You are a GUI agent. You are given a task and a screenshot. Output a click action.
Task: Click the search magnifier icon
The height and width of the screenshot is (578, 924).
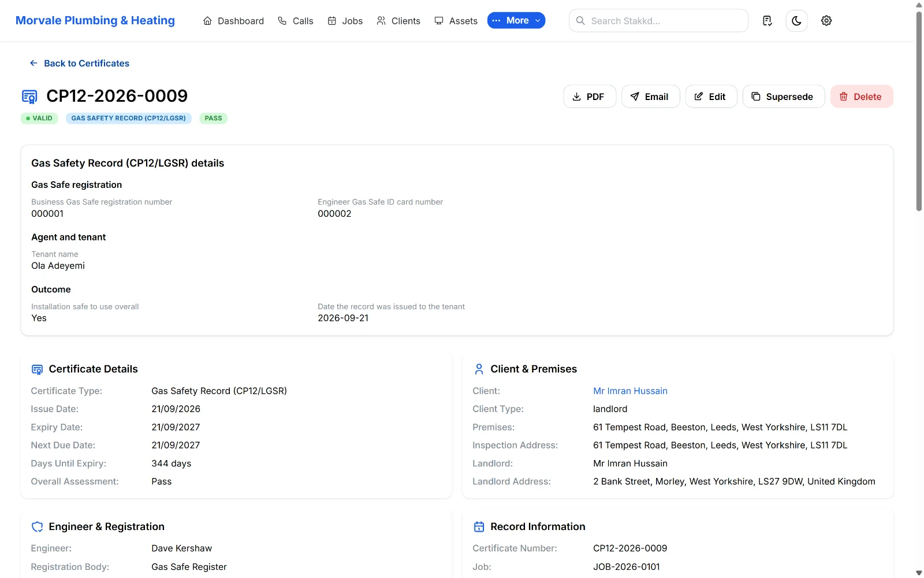coord(580,21)
